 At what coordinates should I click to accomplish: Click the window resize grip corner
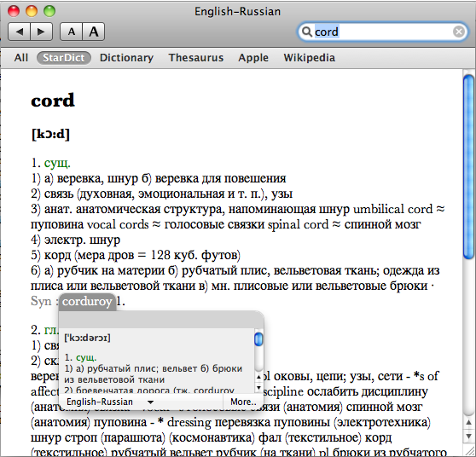pyautogui.click(x=470, y=450)
